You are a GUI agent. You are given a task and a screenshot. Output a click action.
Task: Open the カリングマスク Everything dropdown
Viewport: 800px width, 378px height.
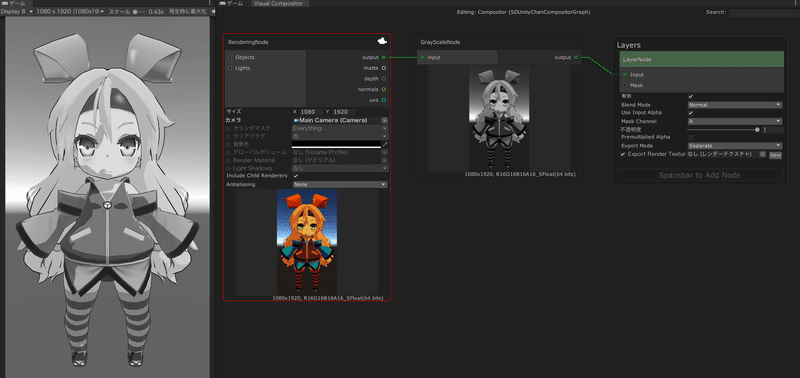coord(340,129)
